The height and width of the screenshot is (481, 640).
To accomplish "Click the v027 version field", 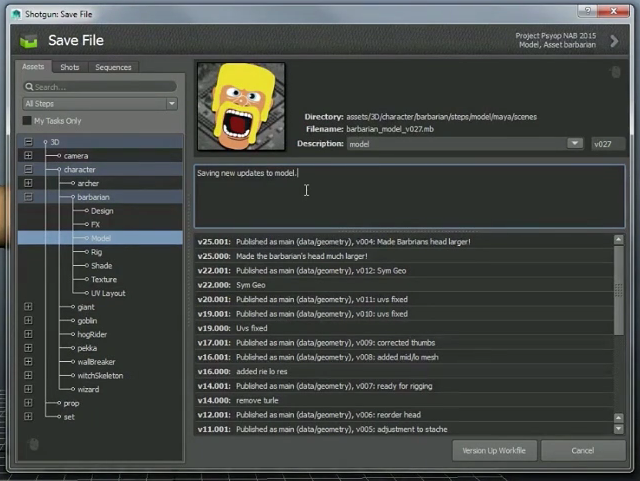I will click(x=608, y=144).
